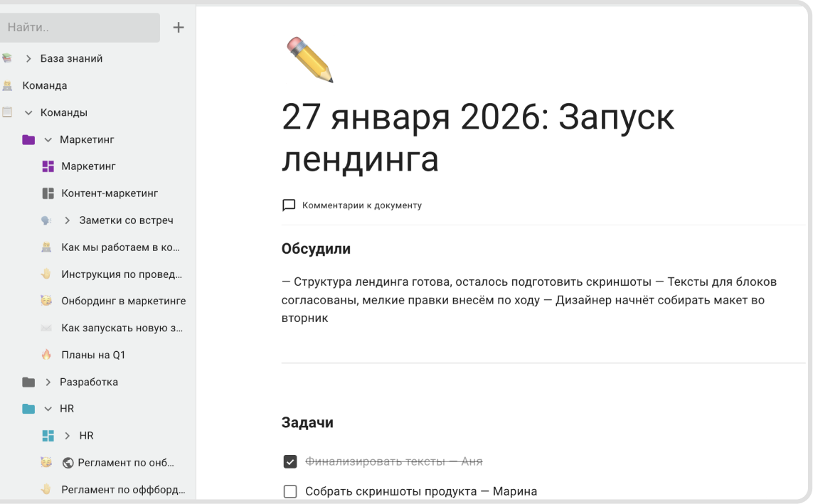Uncheck the Финализировать тексты task checkbox
This screenshot has width=813, height=504.
[290, 462]
